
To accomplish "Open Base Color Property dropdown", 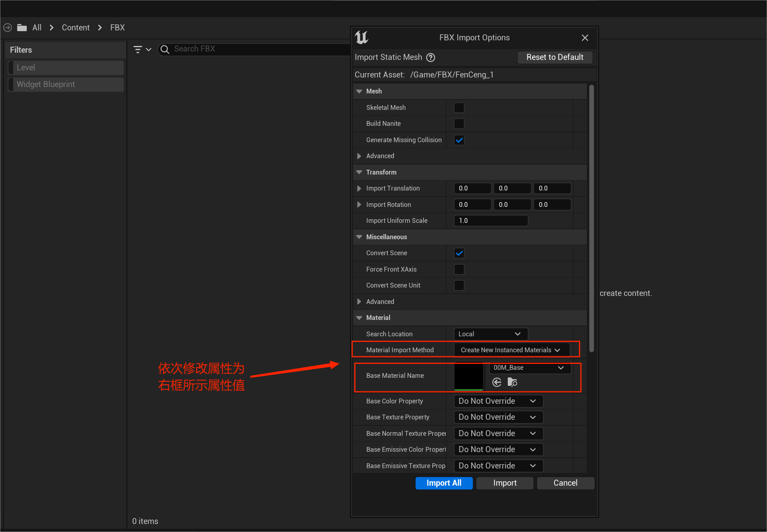I will click(499, 401).
